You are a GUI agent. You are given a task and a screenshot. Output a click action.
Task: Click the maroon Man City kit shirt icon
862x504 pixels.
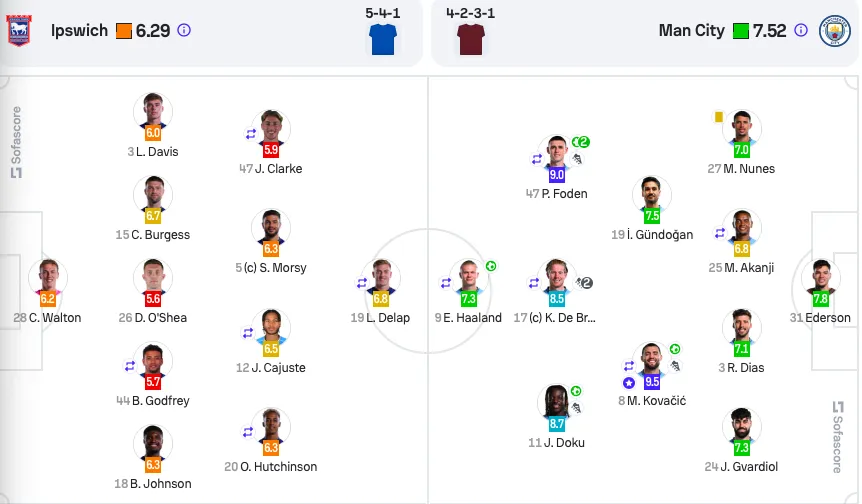471,39
